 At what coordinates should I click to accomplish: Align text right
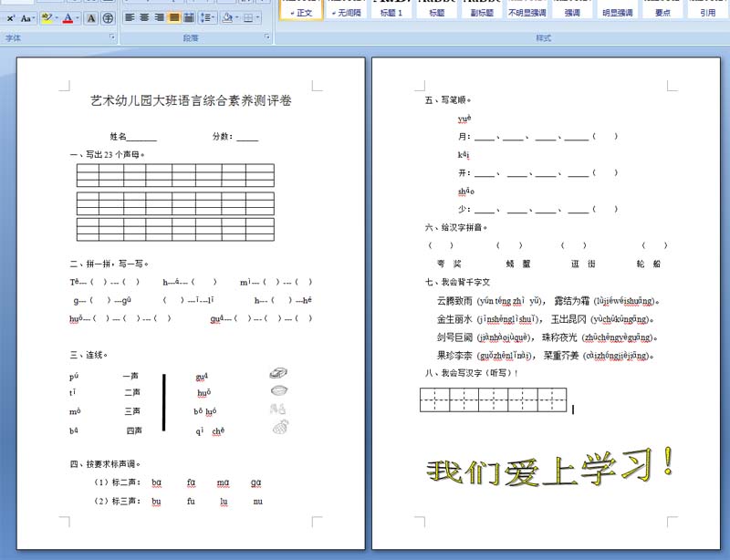pos(159,17)
